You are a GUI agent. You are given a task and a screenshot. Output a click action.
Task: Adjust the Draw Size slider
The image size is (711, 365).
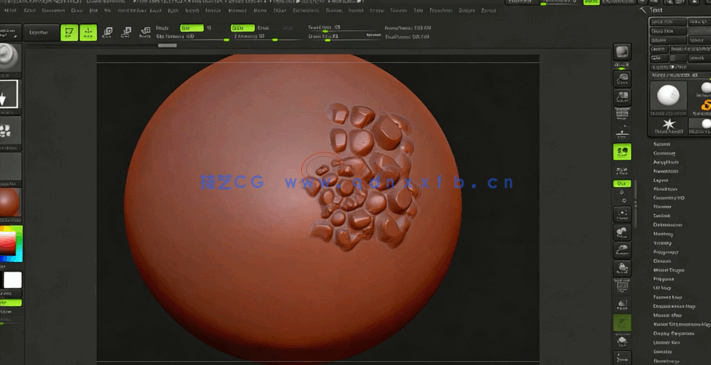coord(345,37)
